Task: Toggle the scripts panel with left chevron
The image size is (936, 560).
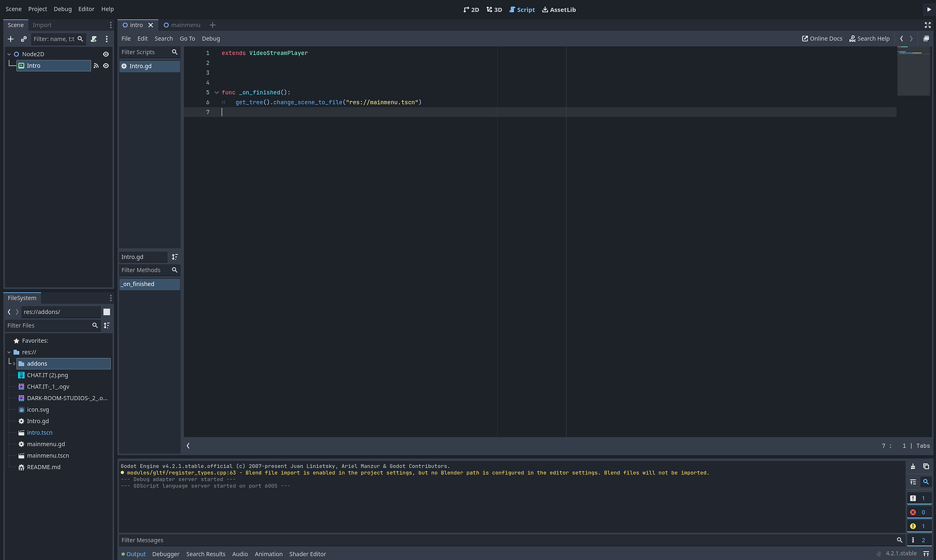Action: click(188, 445)
